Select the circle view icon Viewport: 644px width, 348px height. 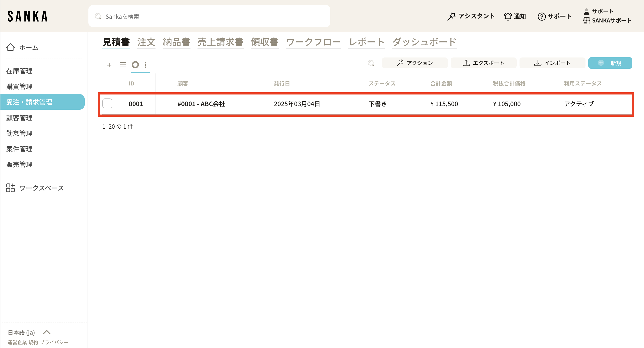pyautogui.click(x=135, y=65)
